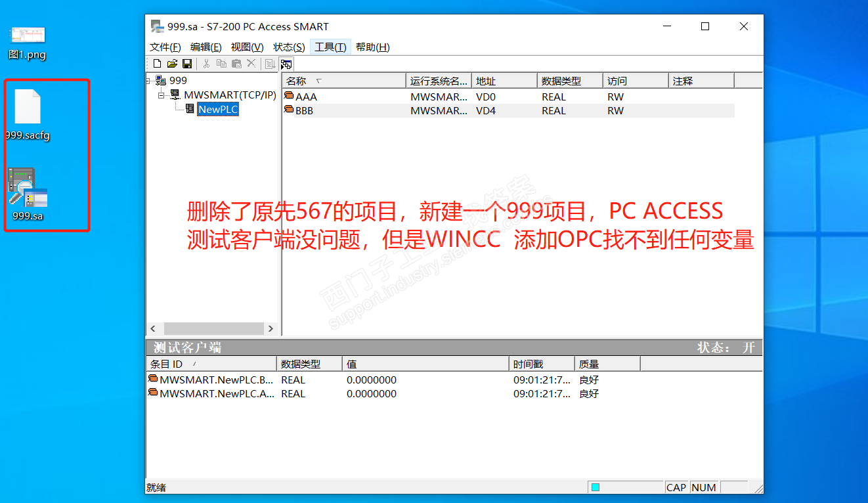Select the BBB item row

click(x=508, y=110)
